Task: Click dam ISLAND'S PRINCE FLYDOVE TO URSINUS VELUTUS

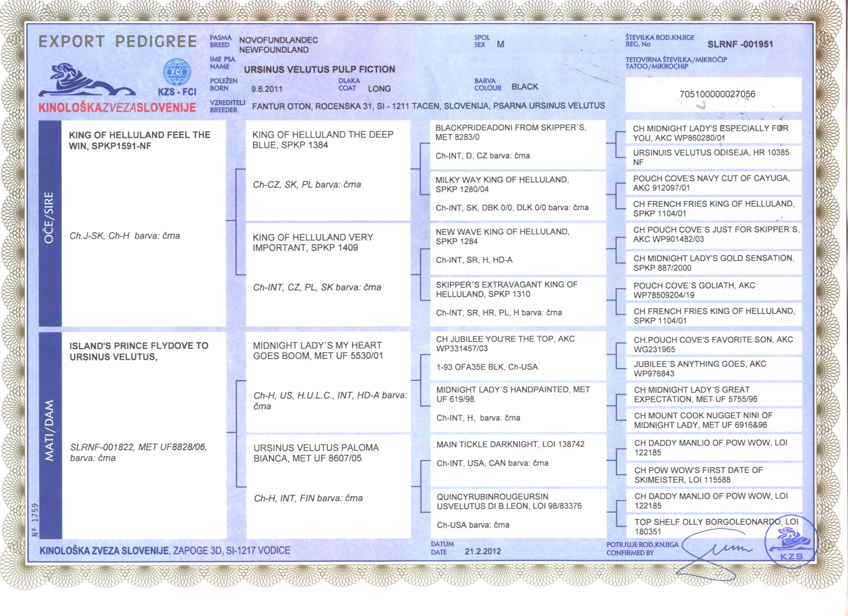Action: click(139, 351)
